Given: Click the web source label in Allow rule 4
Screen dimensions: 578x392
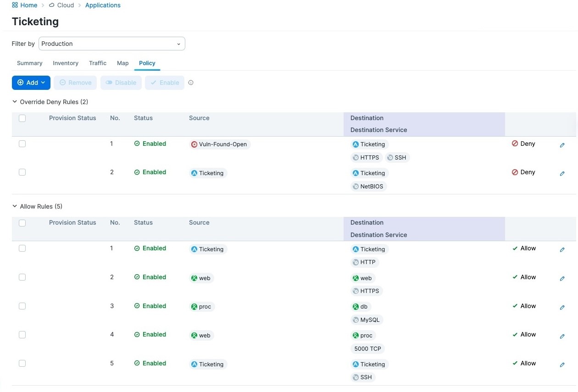Looking at the screenshot, I should 201,336.
